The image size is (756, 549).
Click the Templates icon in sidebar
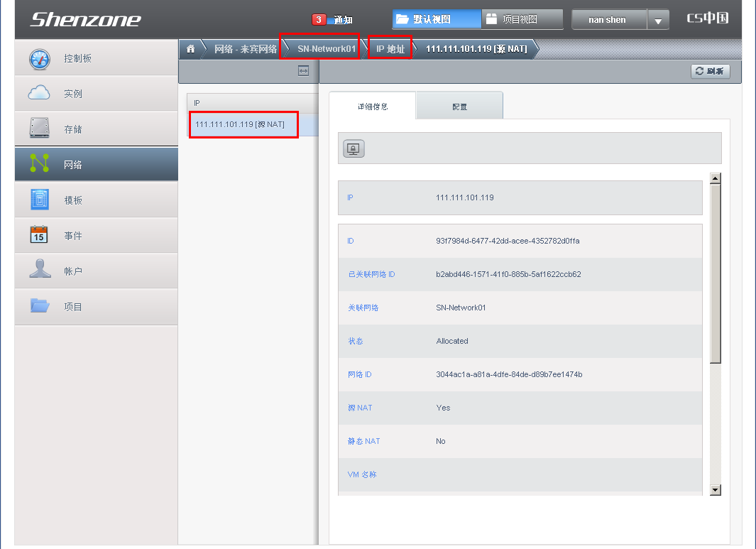click(40, 200)
